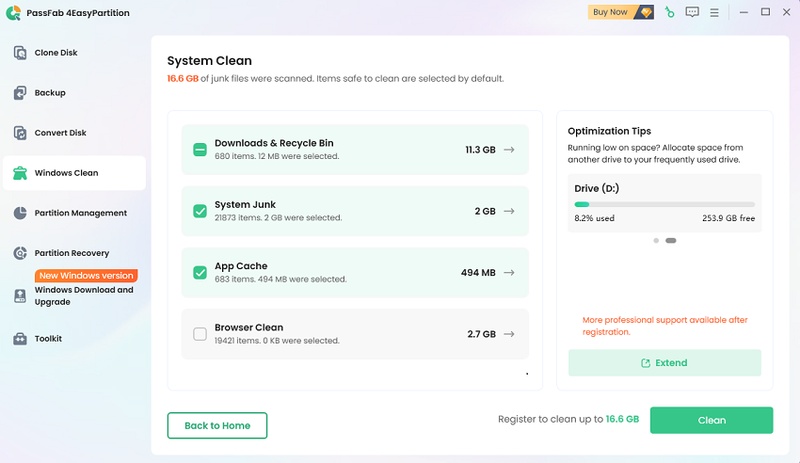
Task: Click the Toolkit briefcase icon
Action: pos(20,338)
